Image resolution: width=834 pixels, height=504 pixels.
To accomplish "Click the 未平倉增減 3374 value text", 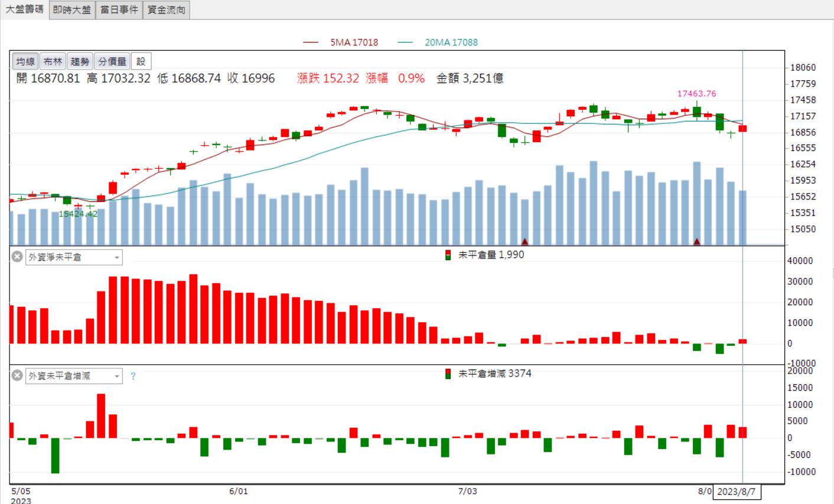I will (x=495, y=373).
